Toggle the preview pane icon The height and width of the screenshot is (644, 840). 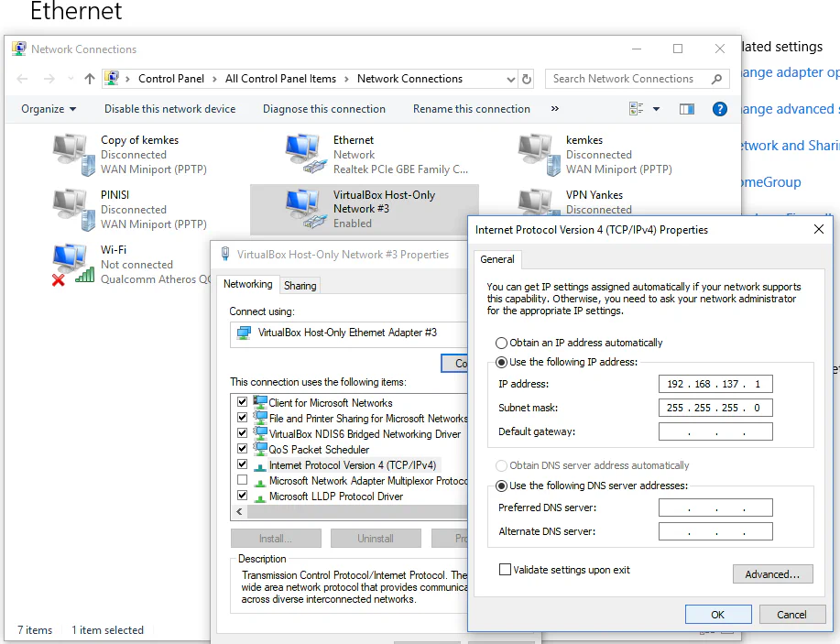[687, 109]
